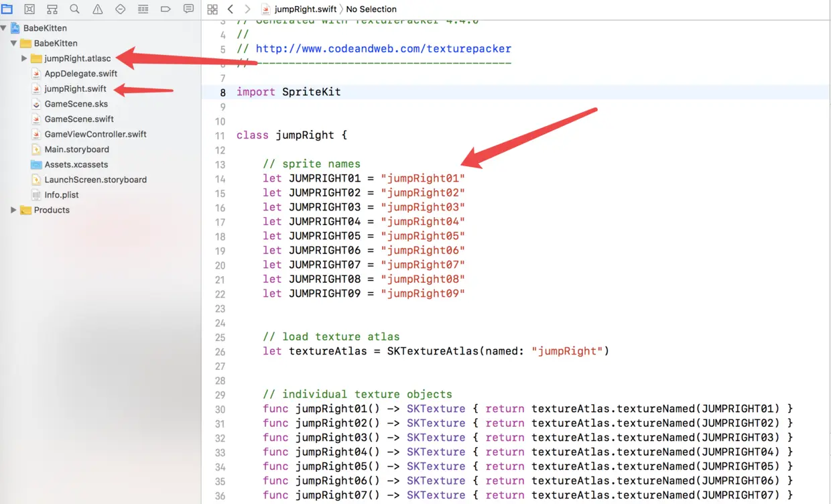Collapse the BabeKitten group folder
This screenshot has height=504, width=831.
pyautogui.click(x=13, y=44)
